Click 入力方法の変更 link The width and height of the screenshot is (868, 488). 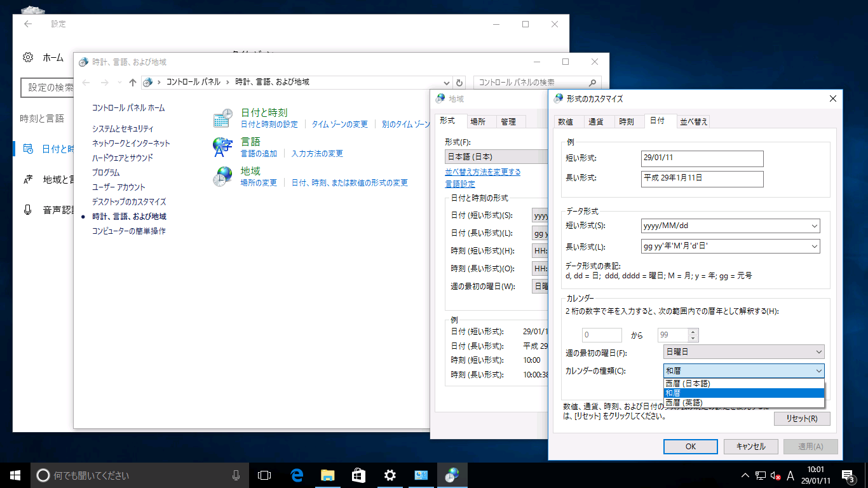[317, 154]
